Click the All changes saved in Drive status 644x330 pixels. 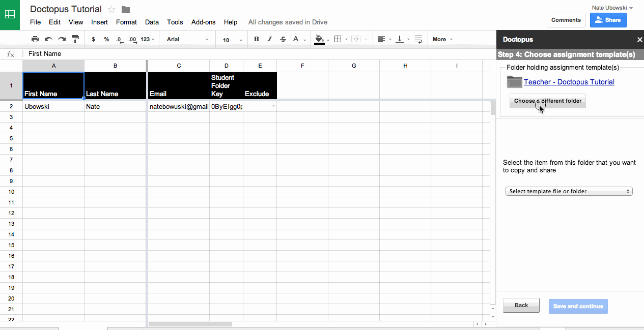pos(288,22)
